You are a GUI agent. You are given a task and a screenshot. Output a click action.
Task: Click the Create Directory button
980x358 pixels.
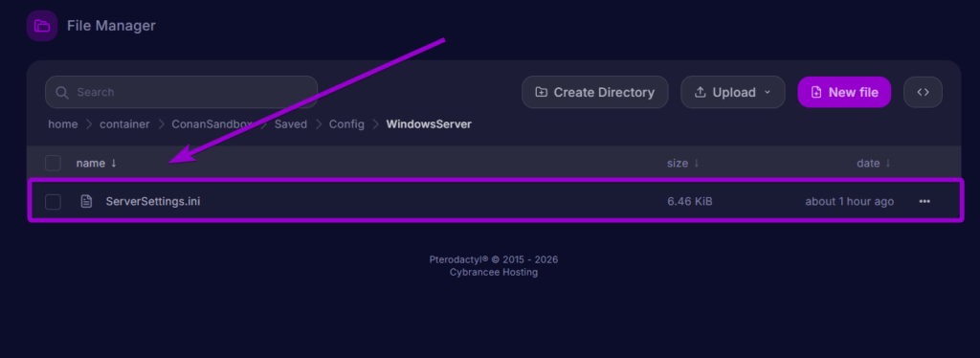595,93
